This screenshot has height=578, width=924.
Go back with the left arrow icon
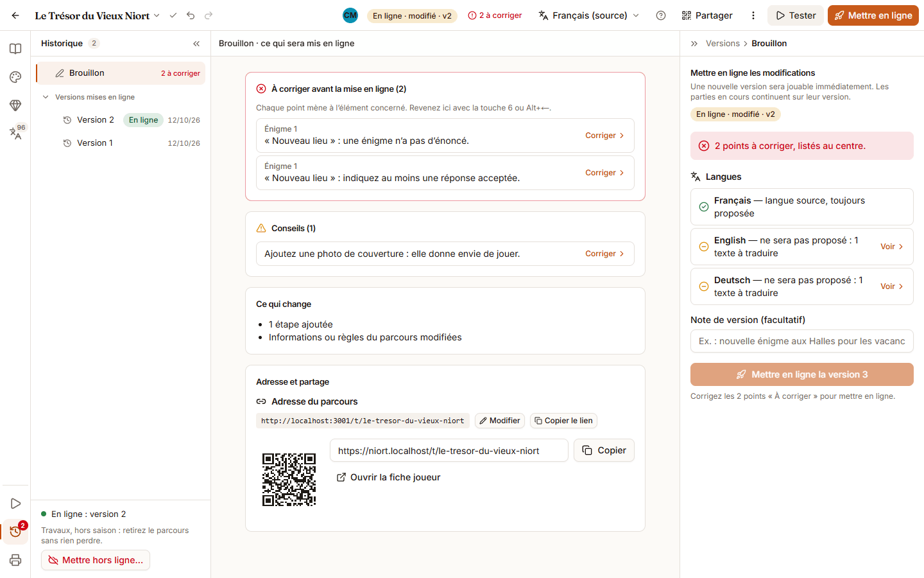click(x=15, y=15)
